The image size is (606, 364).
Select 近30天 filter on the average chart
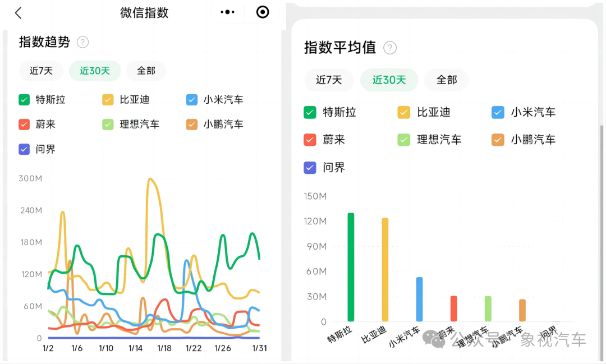pos(389,80)
